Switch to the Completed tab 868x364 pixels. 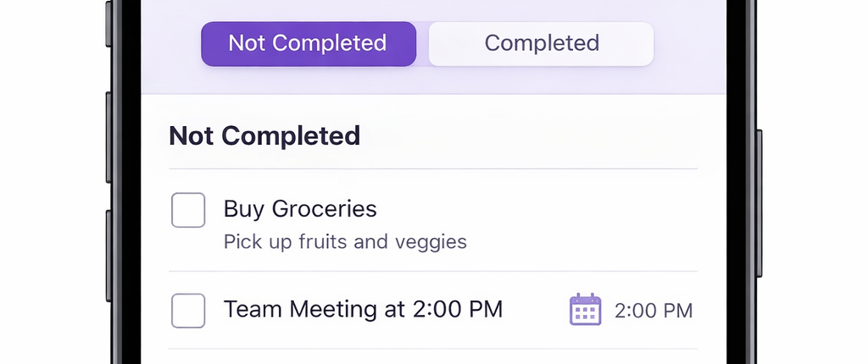(541, 43)
